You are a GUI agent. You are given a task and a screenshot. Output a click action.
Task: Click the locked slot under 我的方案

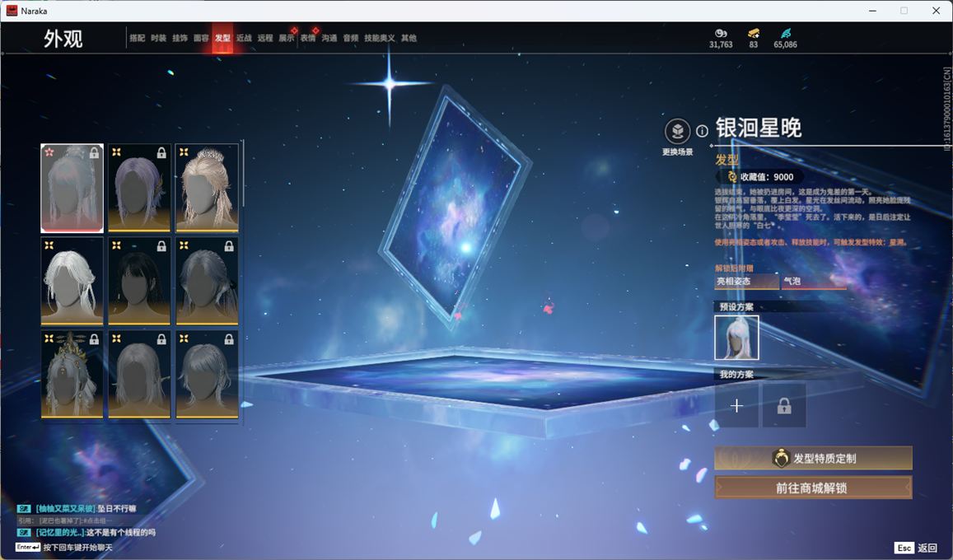[x=784, y=406]
